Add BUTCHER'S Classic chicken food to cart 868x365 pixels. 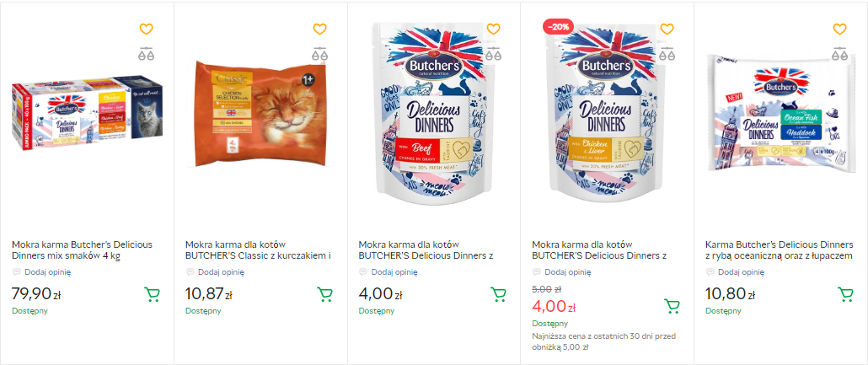324,294
